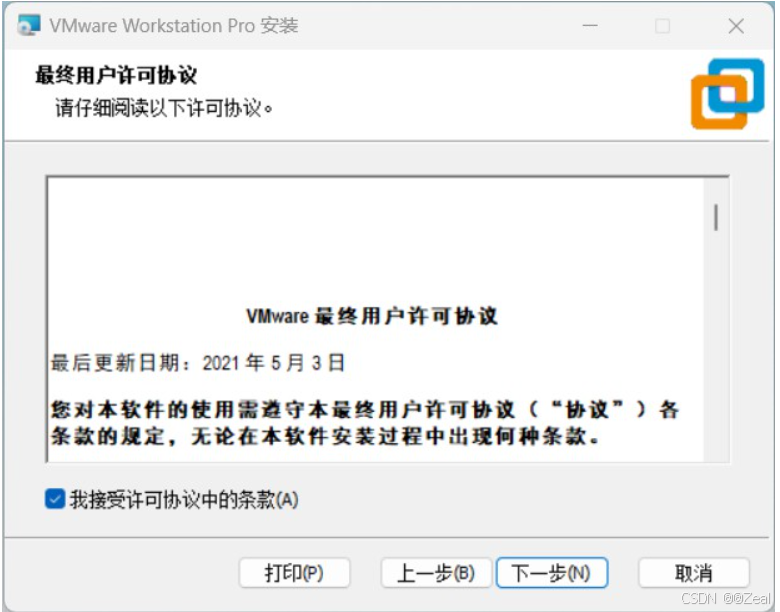Click the 下一步(N) button

coord(552,573)
